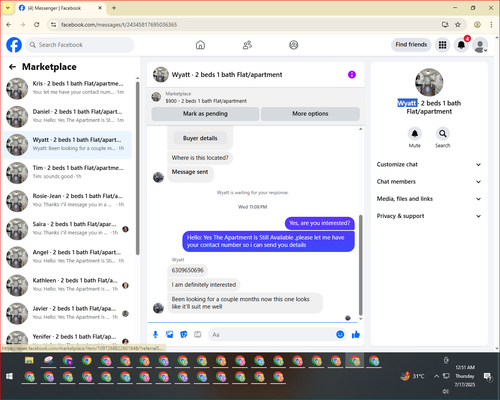Click the 'Yes, are you interested?' message

[319, 223]
